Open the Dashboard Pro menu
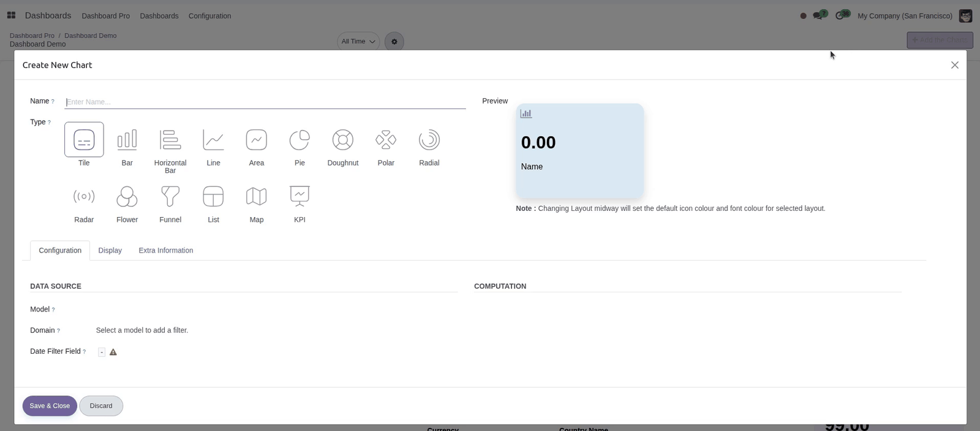 coord(106,16)
